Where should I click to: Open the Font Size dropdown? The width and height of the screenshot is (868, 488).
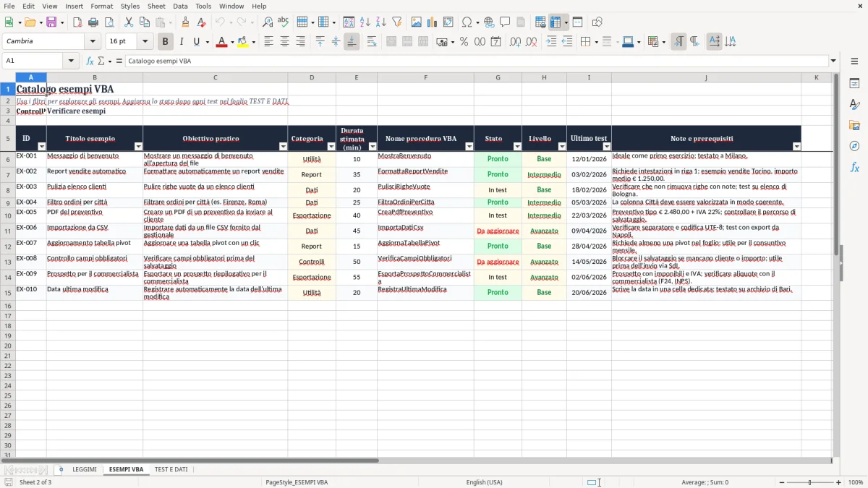point(145,42)
